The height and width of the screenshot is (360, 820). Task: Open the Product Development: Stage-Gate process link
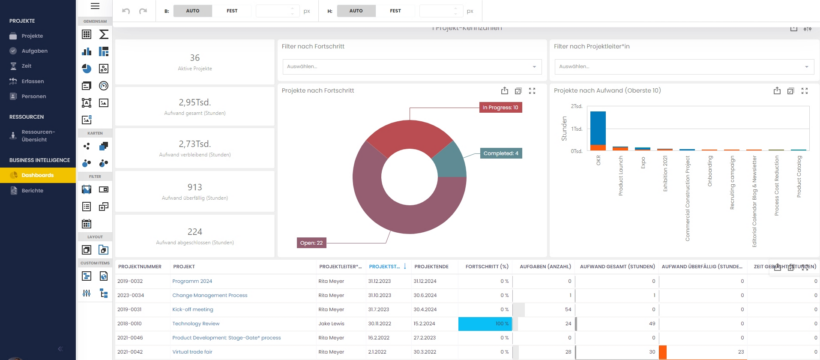226,338
